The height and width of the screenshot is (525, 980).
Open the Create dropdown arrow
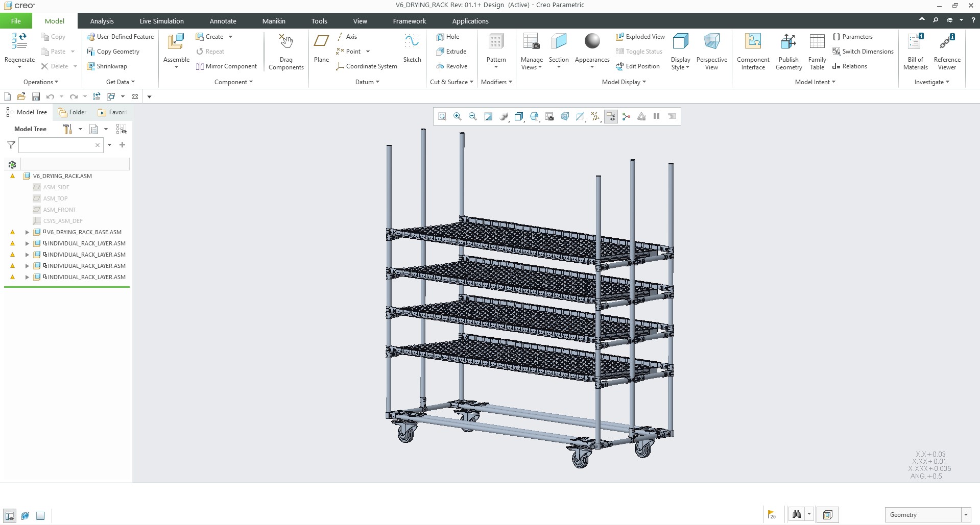230,37
